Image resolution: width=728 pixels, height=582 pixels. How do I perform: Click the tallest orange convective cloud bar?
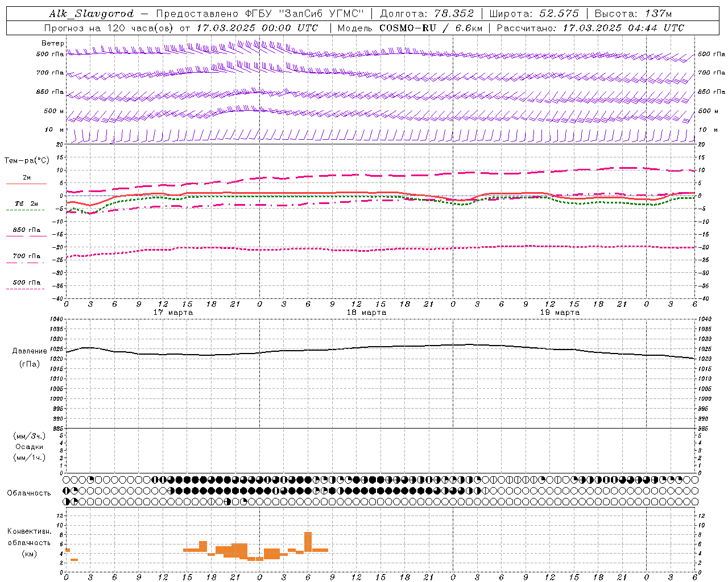(x=308, y=542)
